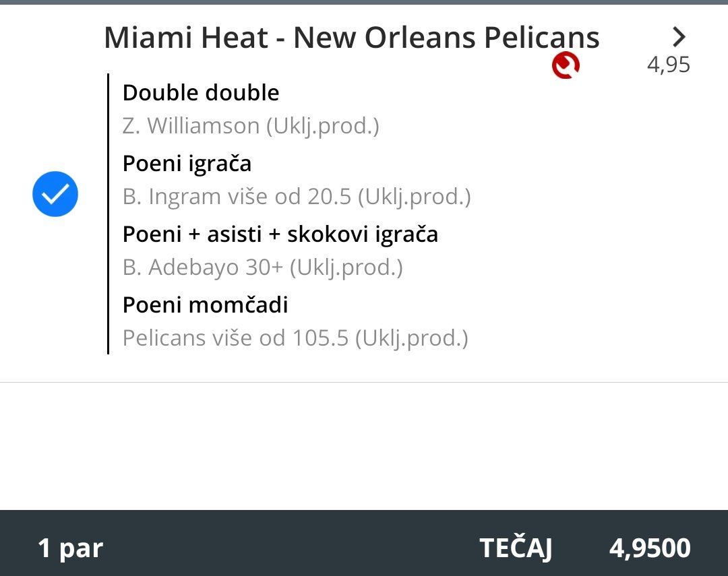Select Z. Williamson double double selection
This screenshot has height=576, width=728.
tap(251, 126)
